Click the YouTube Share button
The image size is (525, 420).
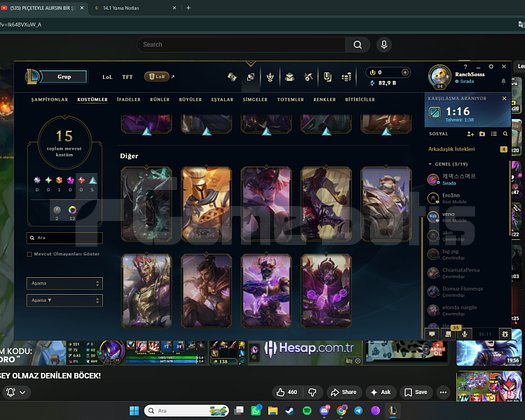click(344, 392)
